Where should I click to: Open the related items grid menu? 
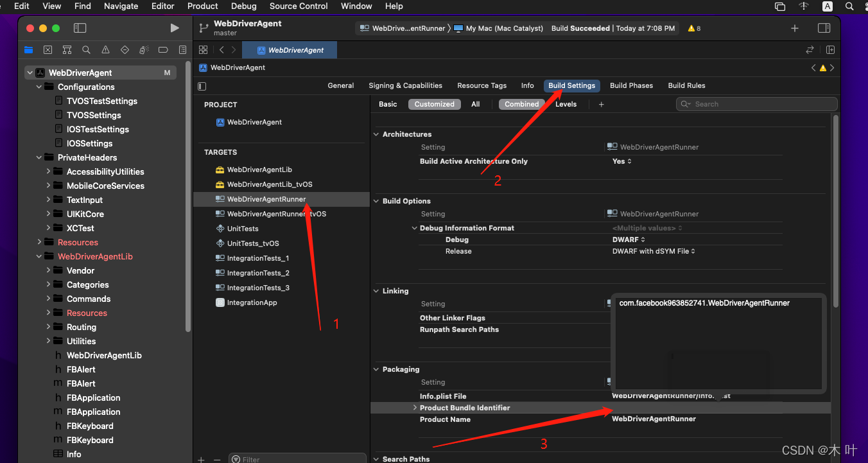pos(203,50)
